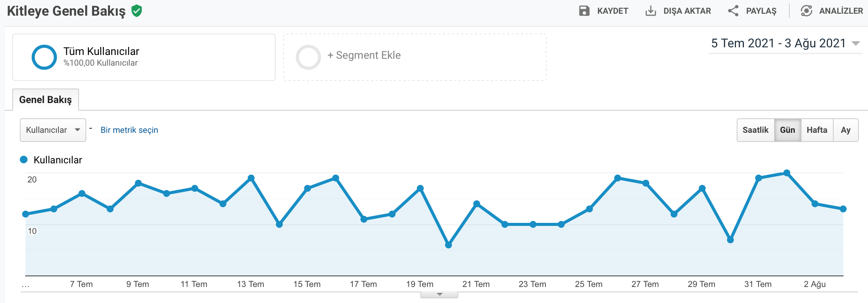This screenshot has width=868, height=303.
Task: Click the Tüm Kullanıcılar segment circle
Action: tap(44, 57)
